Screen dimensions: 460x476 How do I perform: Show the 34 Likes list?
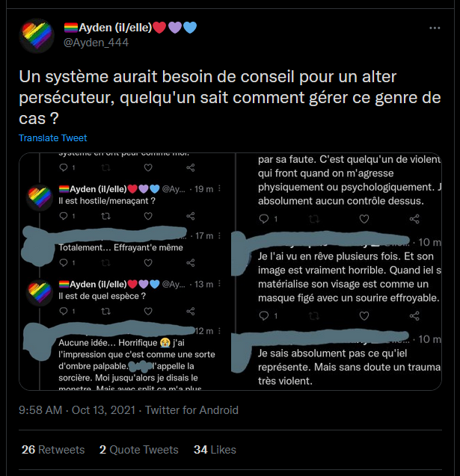pos(215,449)
